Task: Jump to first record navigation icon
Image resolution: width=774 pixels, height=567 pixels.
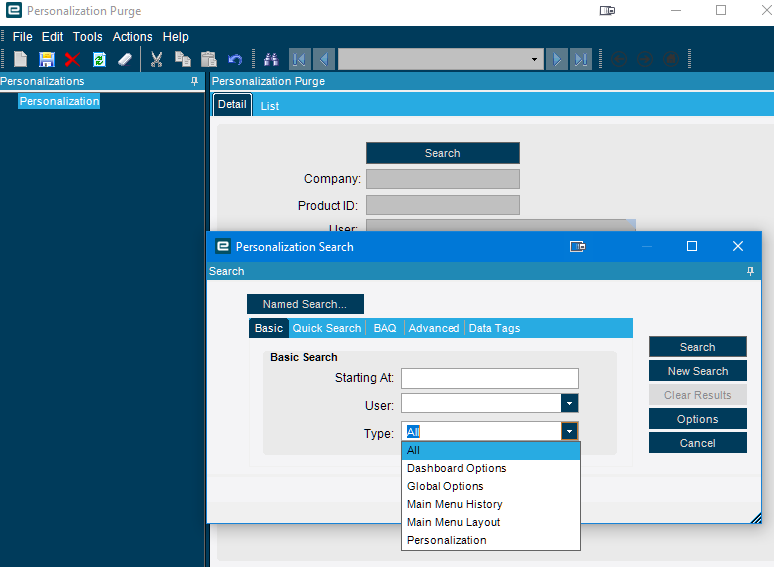Action: pos(300,59)
